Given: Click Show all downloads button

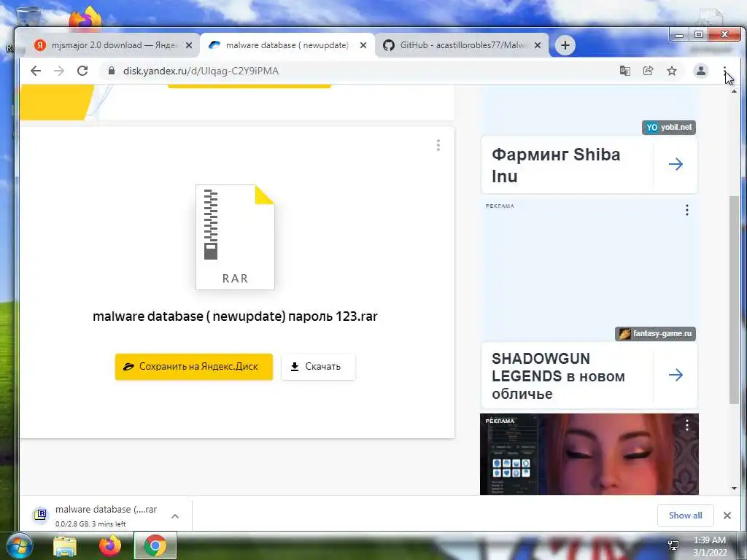Looking at the screenshot, I should point(685,516).
